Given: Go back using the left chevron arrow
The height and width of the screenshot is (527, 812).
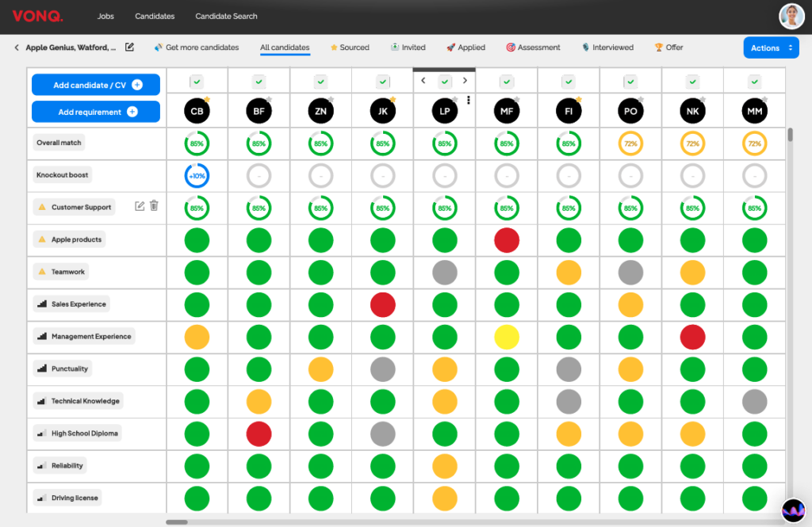Looking at the screenshot, I should click(17, 48).
